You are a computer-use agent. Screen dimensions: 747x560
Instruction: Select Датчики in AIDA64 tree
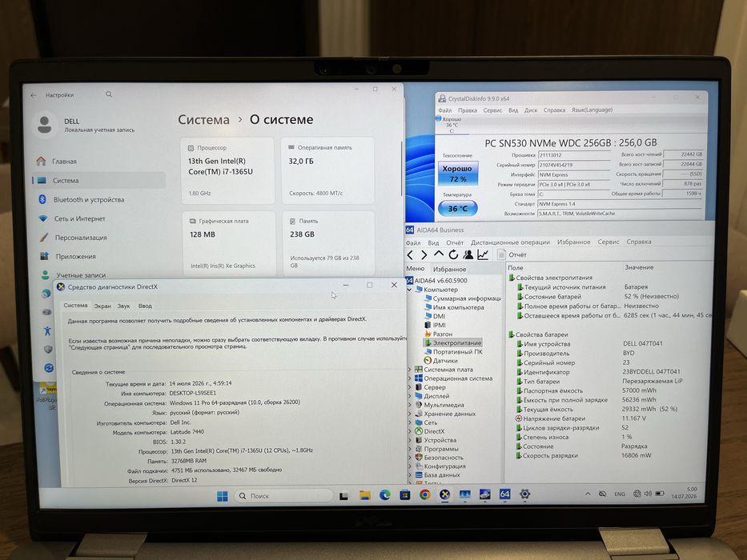(440, 361)
